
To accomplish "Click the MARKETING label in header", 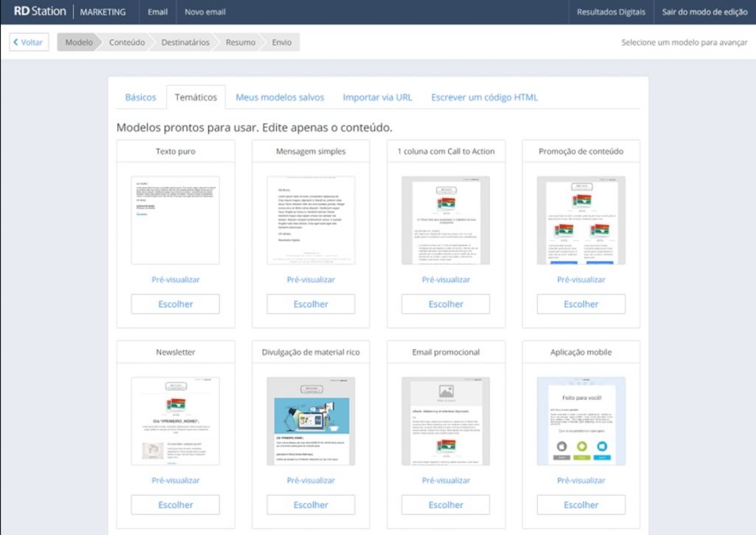I will coord(103,12).
